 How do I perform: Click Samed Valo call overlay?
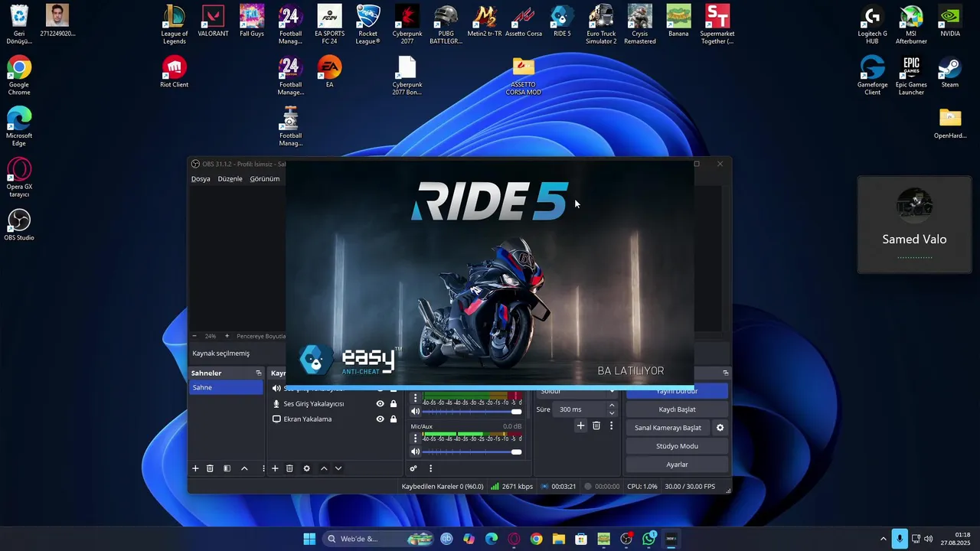click(914, 225)
